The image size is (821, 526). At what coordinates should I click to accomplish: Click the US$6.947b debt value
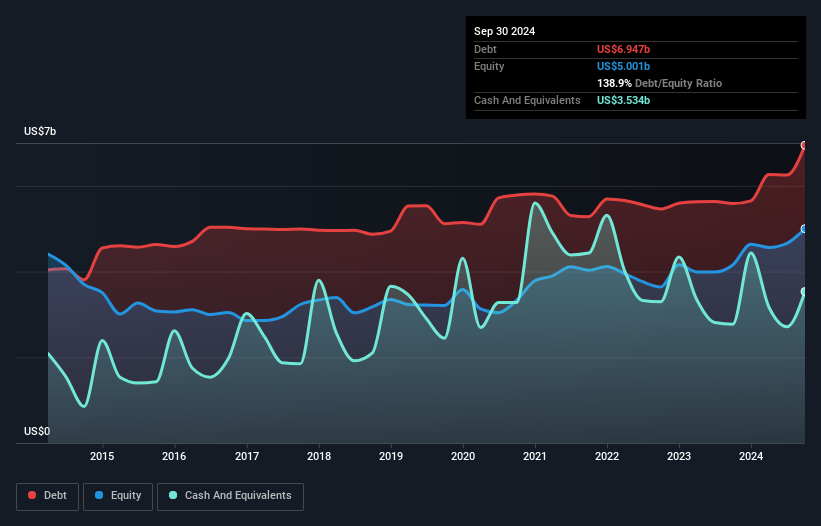623,49
